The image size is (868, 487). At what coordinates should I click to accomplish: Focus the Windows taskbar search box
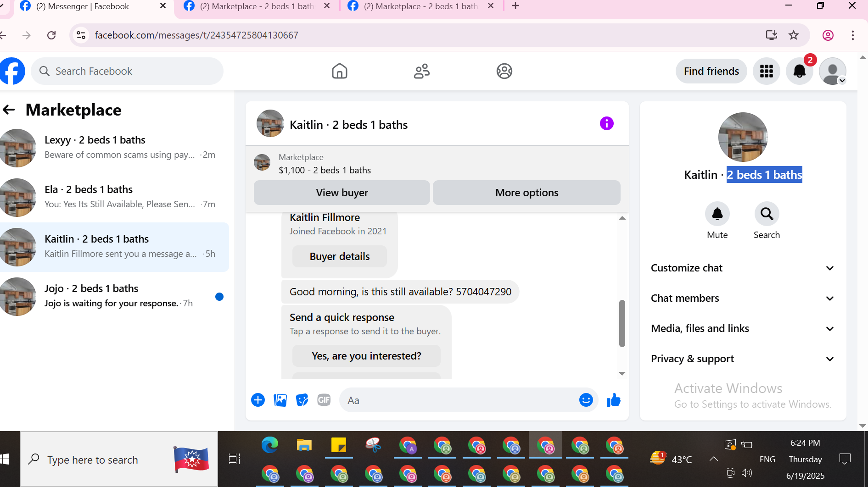[x=119, y=459]
